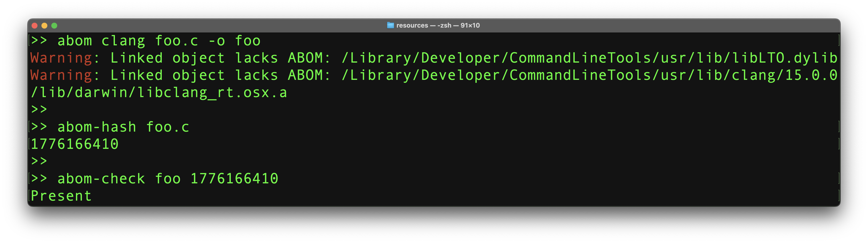Click the second red 'Warning' label
Viewport: 868px width, 243px height.
[61, 75]
